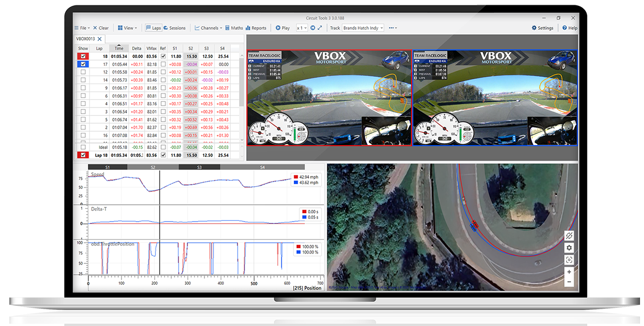The height and width of the screenshot is (326, 644).
Task: Open the Maths channel calculator
Action: (234, 28)
